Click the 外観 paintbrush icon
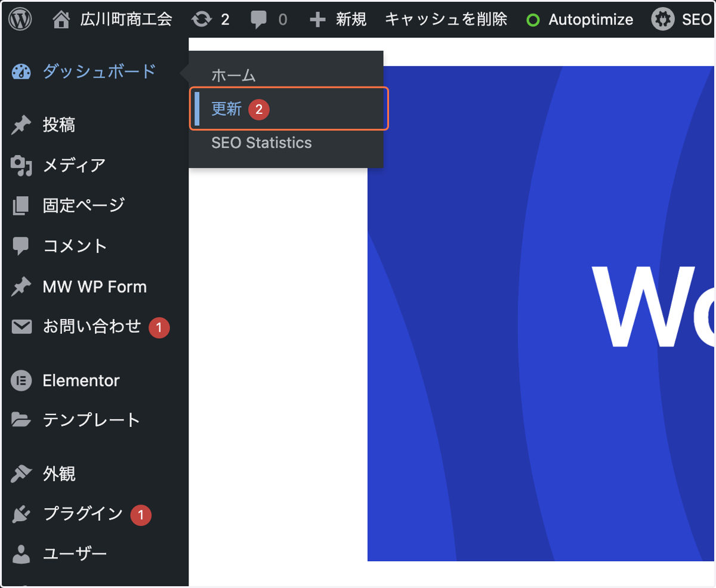The width and height of the screenshot is (716, 588). [x=21, y=474]
